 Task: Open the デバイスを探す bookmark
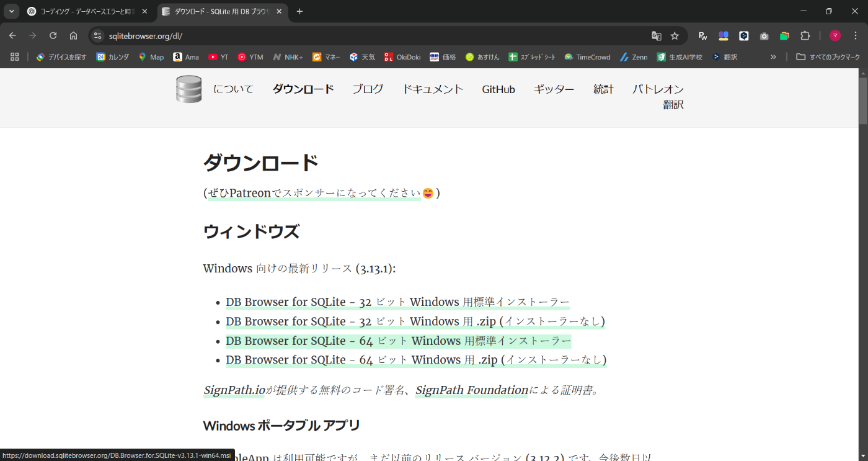point(61,56)
